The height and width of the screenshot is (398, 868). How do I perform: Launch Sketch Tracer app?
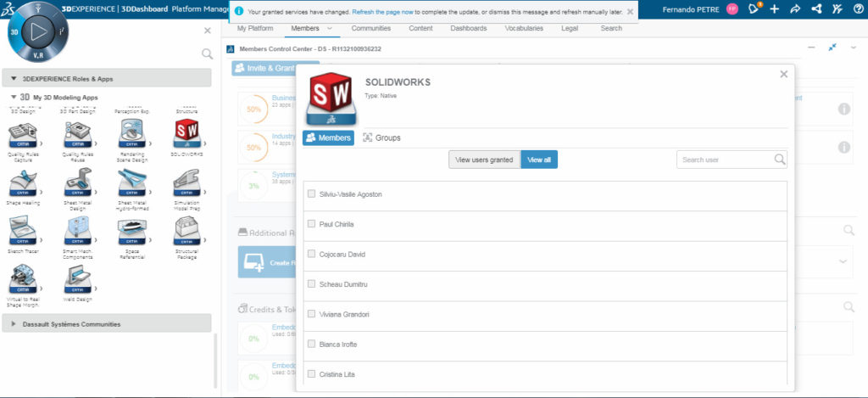[x=23, y=231]
